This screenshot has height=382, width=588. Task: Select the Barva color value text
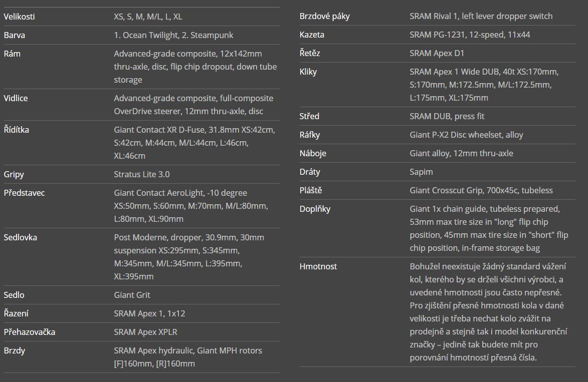(173, 35)
